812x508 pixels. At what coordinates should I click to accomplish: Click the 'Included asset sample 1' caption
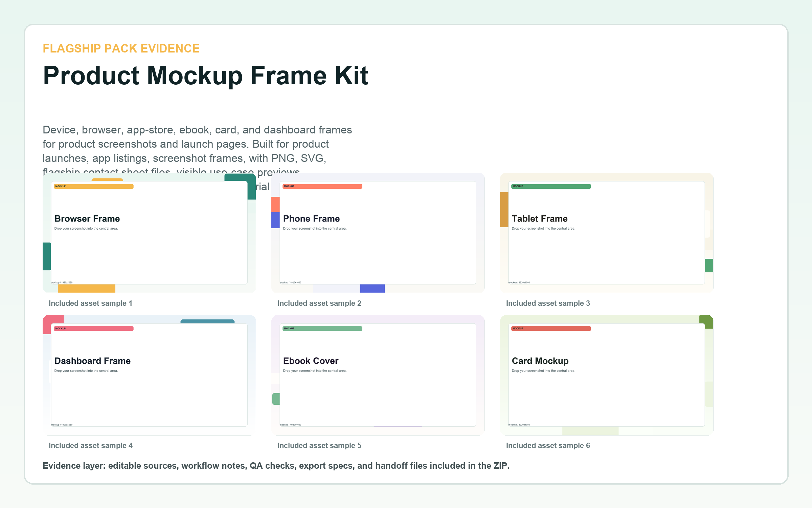tap(90, 303)
